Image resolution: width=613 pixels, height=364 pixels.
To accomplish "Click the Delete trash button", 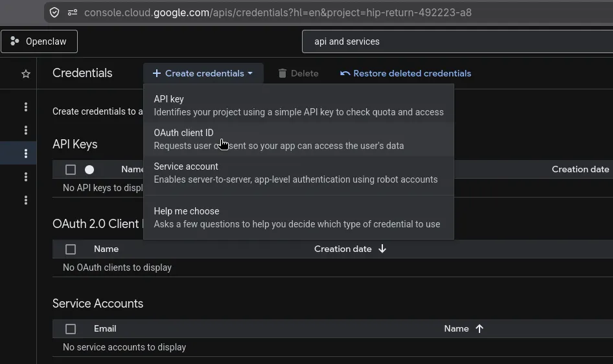I will (x=298, y=73).
